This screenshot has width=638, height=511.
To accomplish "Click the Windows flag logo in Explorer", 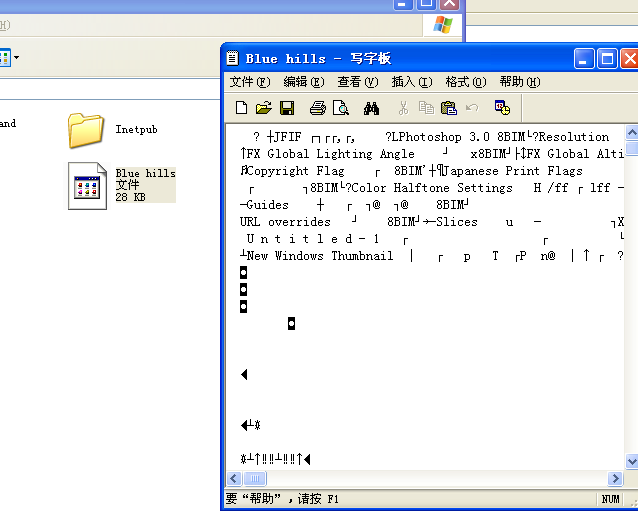I will coord(443,25).
